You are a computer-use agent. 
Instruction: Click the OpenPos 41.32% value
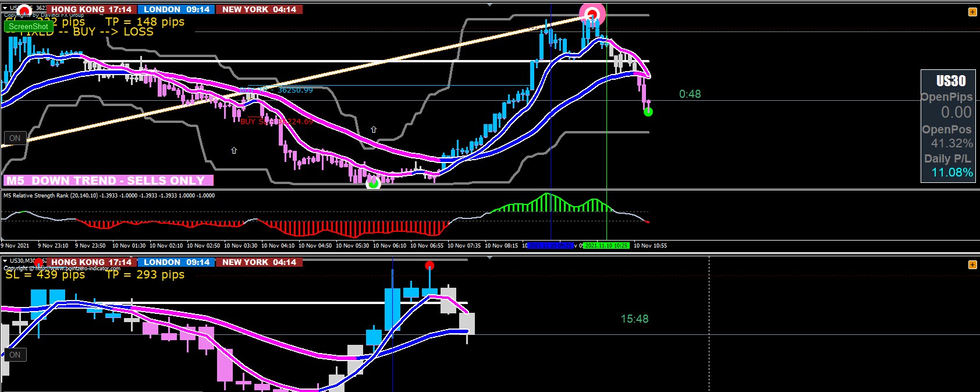tap(951, 143)
